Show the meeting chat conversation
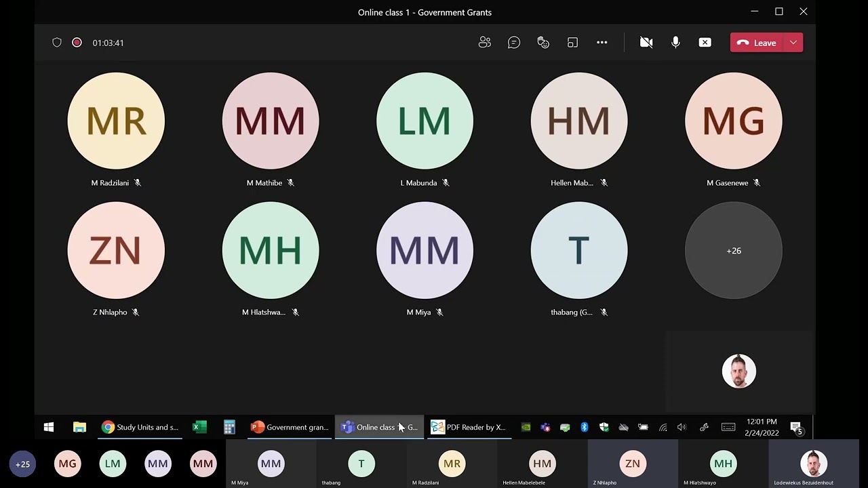Viewport: 868px width, 488px height. (514, 43)
